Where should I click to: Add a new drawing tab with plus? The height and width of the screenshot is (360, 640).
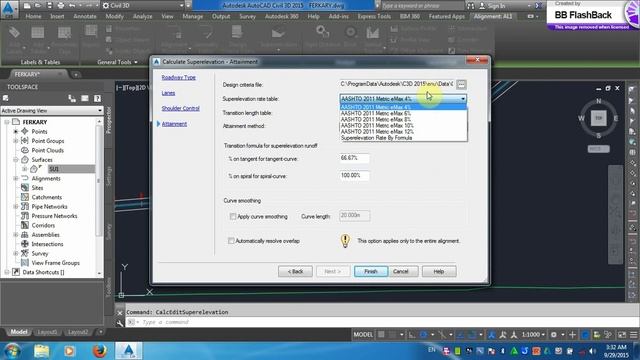click(76, 74)
